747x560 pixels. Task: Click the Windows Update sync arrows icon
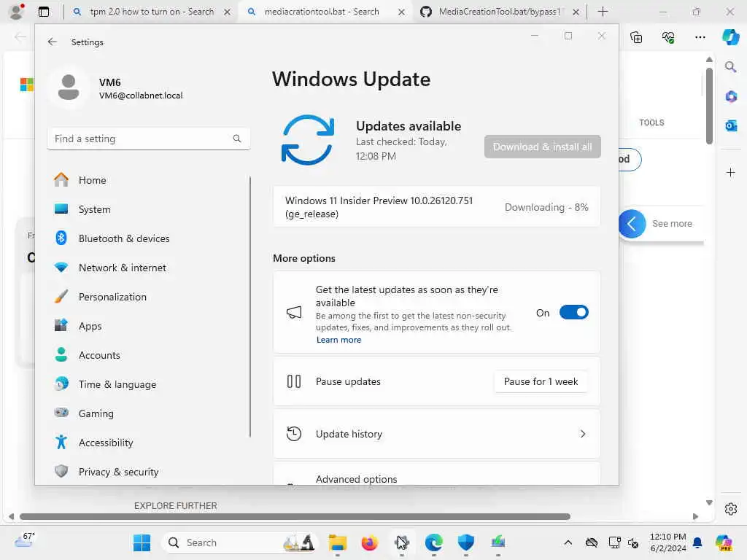click(x=307, y=140)
